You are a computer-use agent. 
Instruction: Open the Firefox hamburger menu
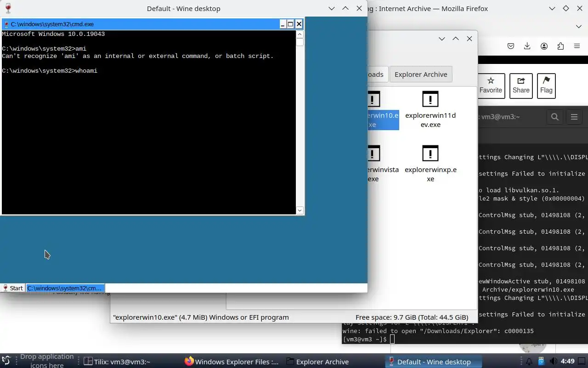577,46
